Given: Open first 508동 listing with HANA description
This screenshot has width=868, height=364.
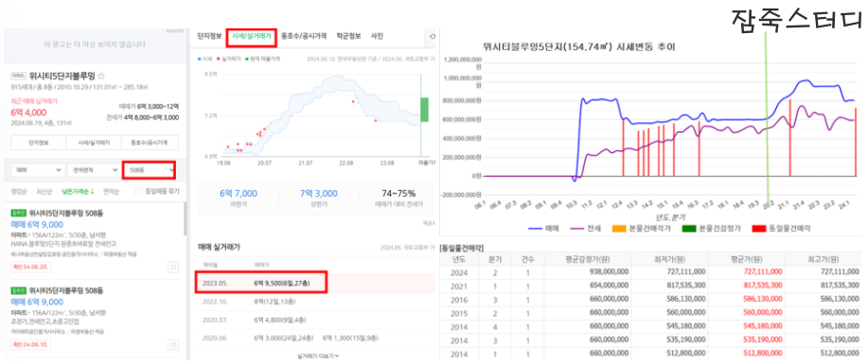Looking at the screenshot, I should pyautogui.click(x=94, y=241).
